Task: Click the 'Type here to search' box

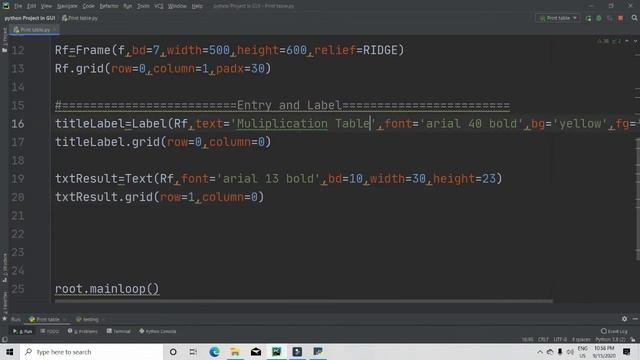Action: (91, 352)
